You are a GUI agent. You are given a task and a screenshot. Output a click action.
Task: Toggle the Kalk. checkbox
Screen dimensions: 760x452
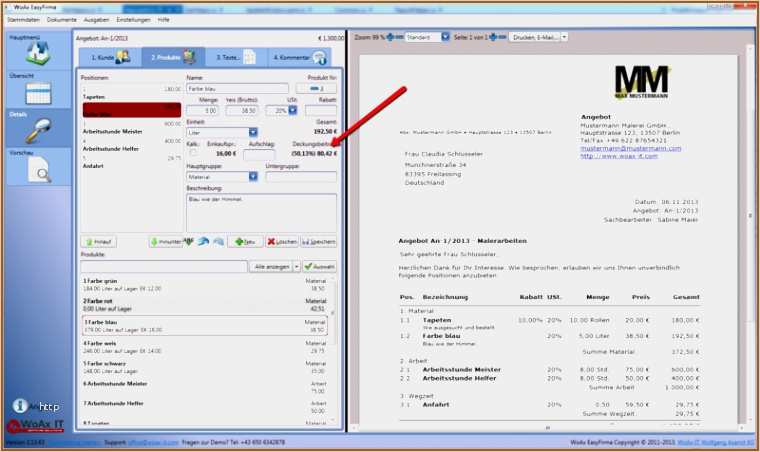point(192,154)
